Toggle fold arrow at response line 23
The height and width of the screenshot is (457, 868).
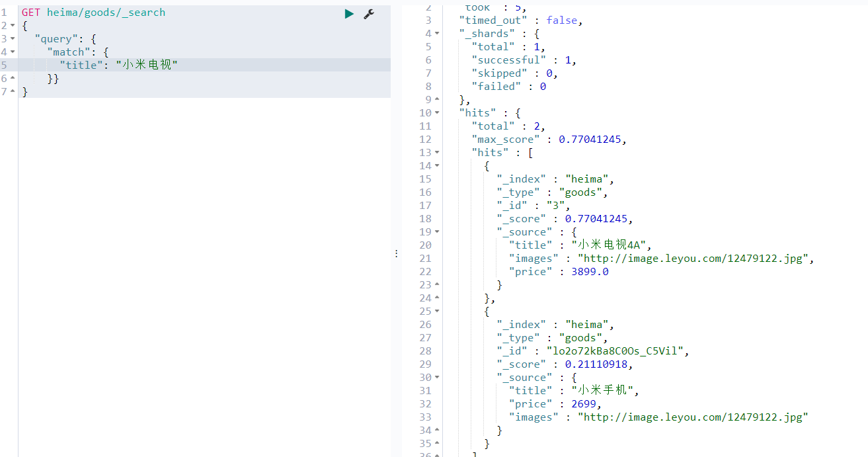[x=437, y=284]
